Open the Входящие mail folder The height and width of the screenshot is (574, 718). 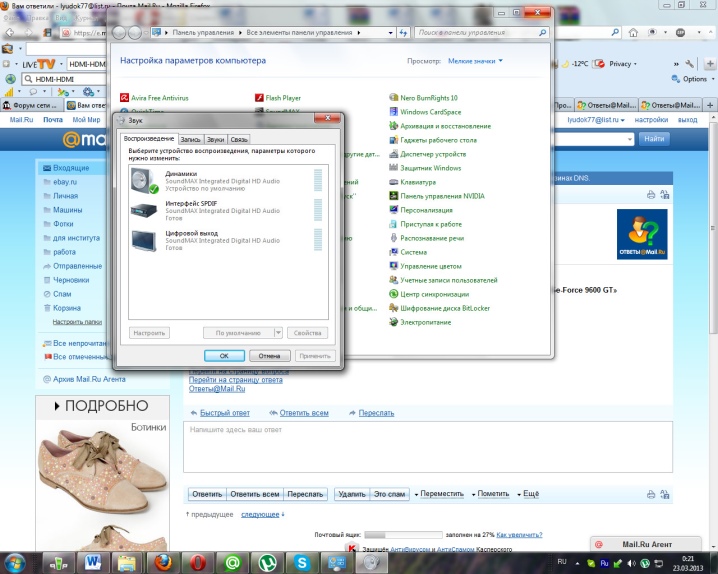tap(71, 168)
